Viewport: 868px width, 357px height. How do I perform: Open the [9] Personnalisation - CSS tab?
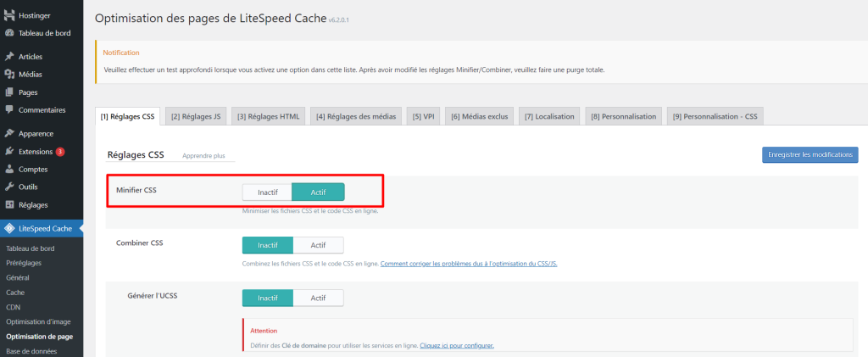tap(715, 117)
